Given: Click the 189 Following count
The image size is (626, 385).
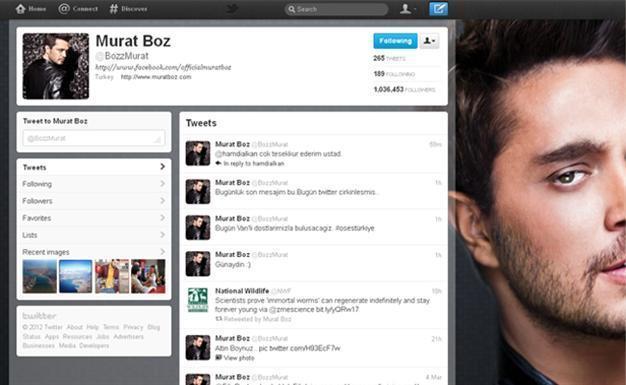Looking at the screenshot, I should [x=394, y=74].
